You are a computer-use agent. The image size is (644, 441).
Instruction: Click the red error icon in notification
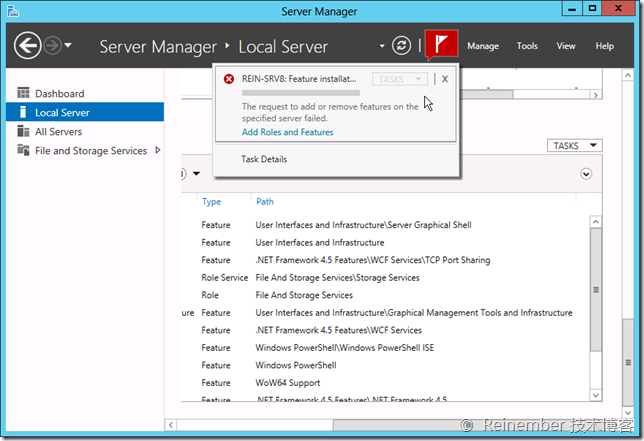click(x=229, y=78)
